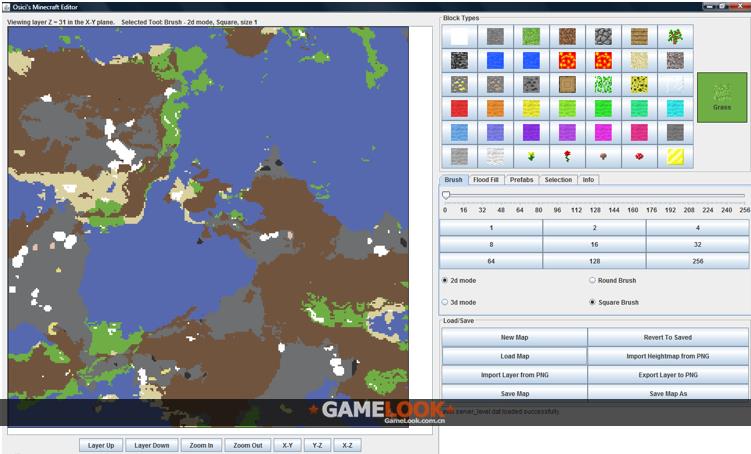The height and width of the screenshot is (454, 751).
Task: Select the Coal ore block
Action: [x=531, y=84]
